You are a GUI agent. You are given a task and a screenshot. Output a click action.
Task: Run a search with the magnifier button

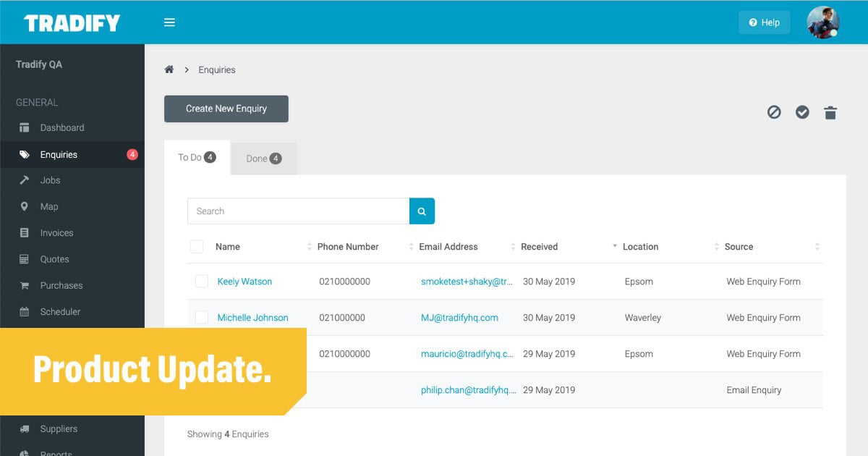click(x=422, y=211)
